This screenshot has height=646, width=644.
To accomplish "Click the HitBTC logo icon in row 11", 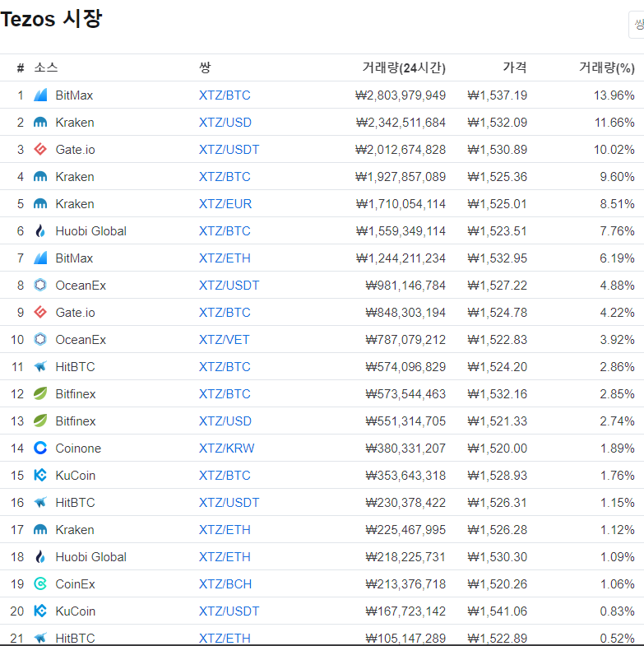I will pyautogui.click(x=40, y=367).
